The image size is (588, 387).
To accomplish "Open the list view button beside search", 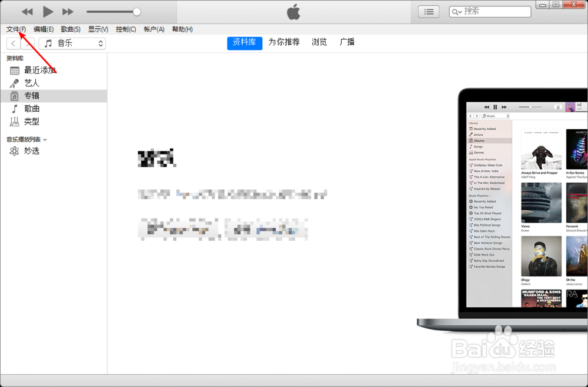I will point(429,12).
